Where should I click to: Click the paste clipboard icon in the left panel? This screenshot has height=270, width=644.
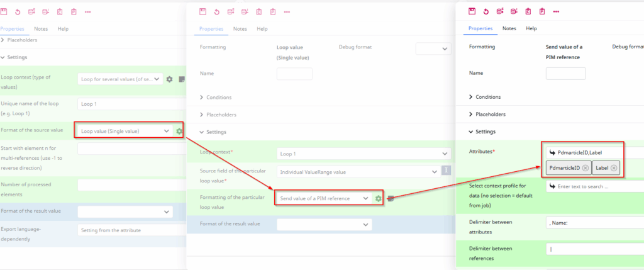(74, 11)
